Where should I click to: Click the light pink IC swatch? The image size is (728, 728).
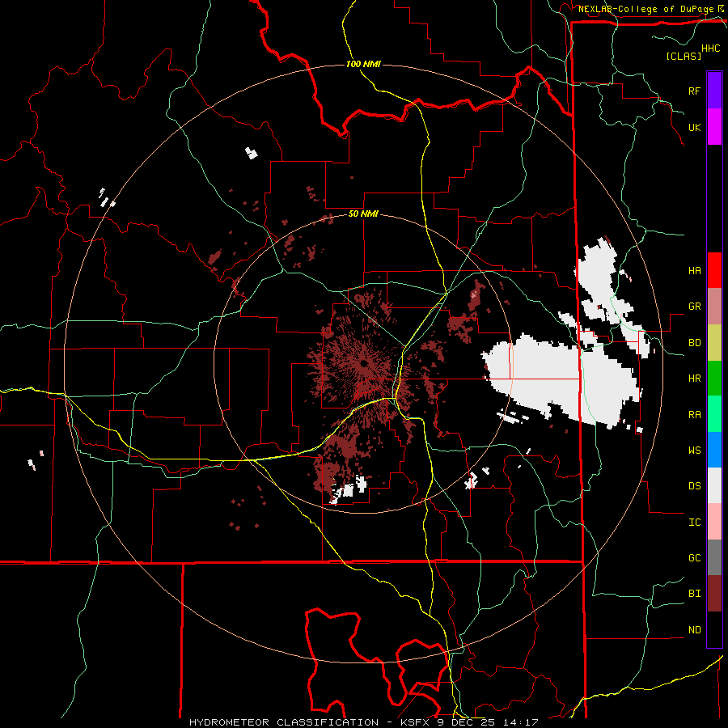point(714,522)
